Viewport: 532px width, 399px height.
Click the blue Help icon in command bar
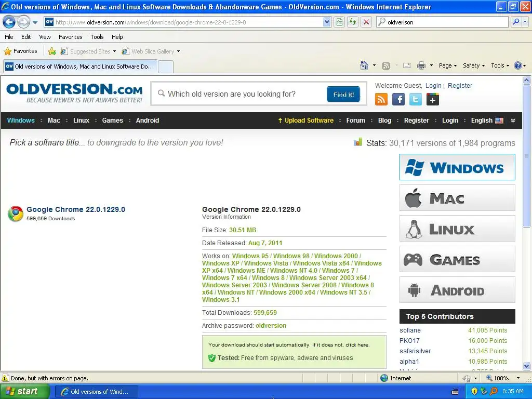pyautogui.click(x=518, y=65)
